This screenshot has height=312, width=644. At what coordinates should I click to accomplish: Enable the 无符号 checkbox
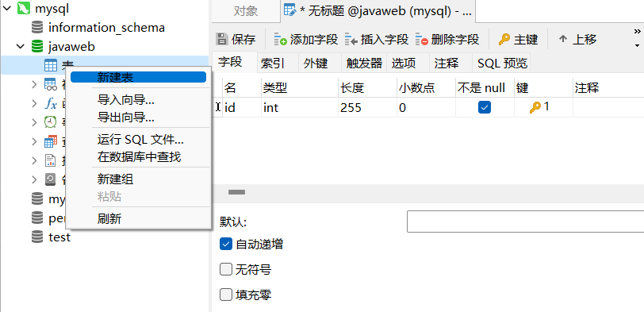coord(226,270)
